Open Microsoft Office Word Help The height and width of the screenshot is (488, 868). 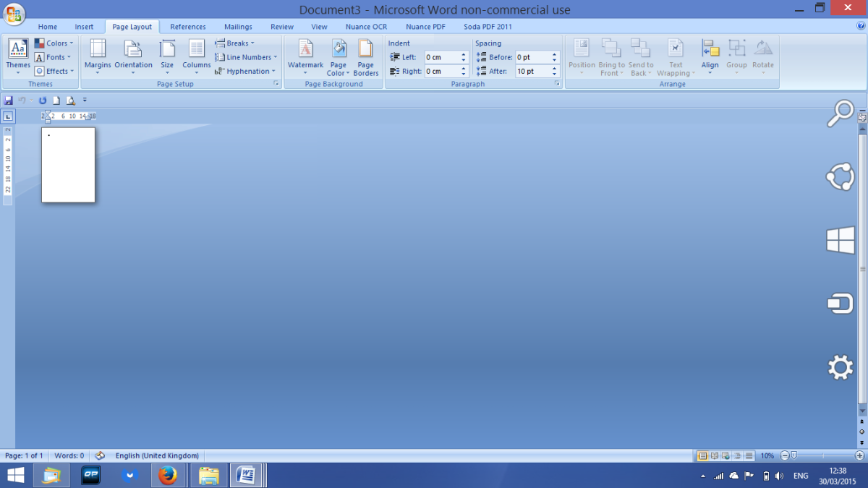861,25
